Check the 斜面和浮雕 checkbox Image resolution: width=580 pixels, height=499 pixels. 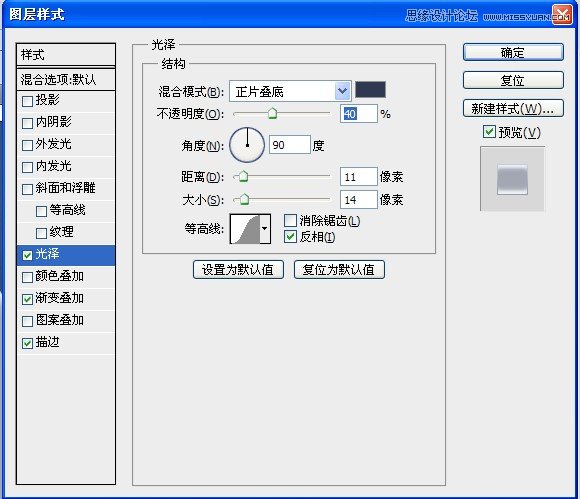tap(28, 189)
